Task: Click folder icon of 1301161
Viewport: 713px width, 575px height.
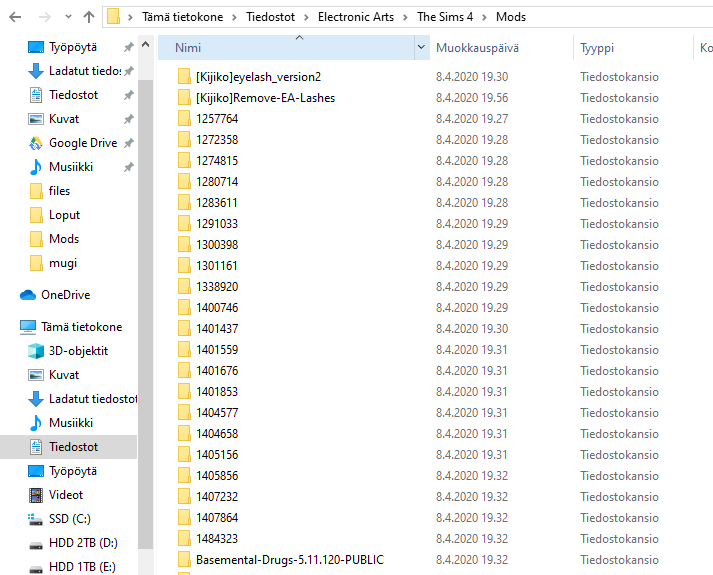Action: point(184,266)
